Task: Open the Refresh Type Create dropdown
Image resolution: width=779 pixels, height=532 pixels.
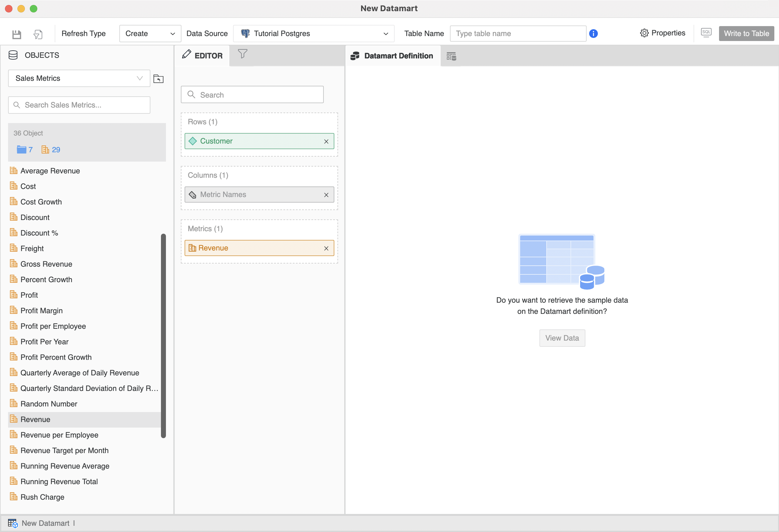Action: 150,34
